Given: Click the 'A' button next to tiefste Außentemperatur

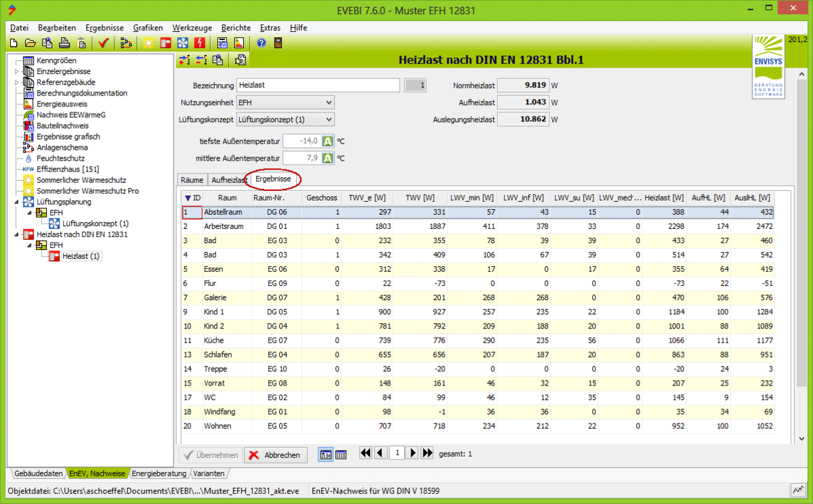Looking at the screenshot, I should tap(328, 141).
